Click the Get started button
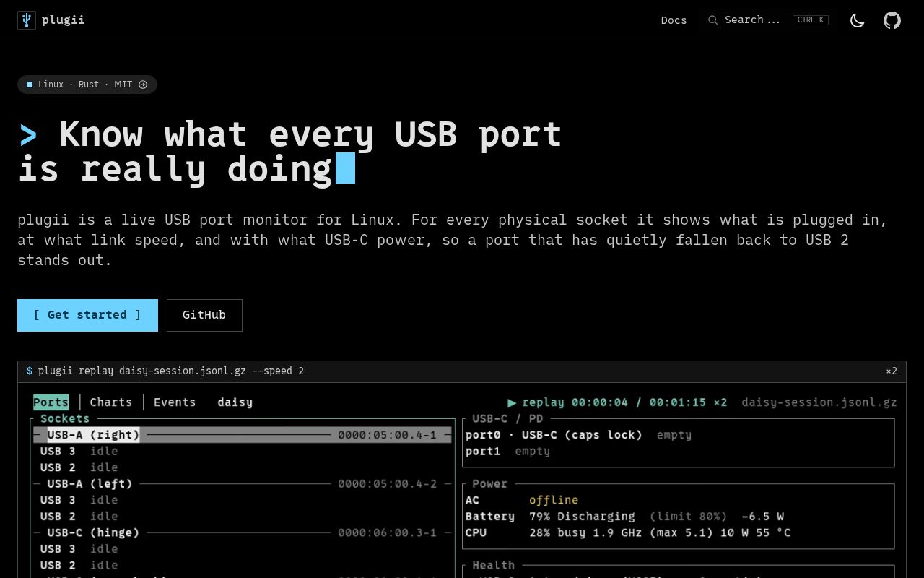The height and width of the screenshot is (578, 924). (87, 315)
